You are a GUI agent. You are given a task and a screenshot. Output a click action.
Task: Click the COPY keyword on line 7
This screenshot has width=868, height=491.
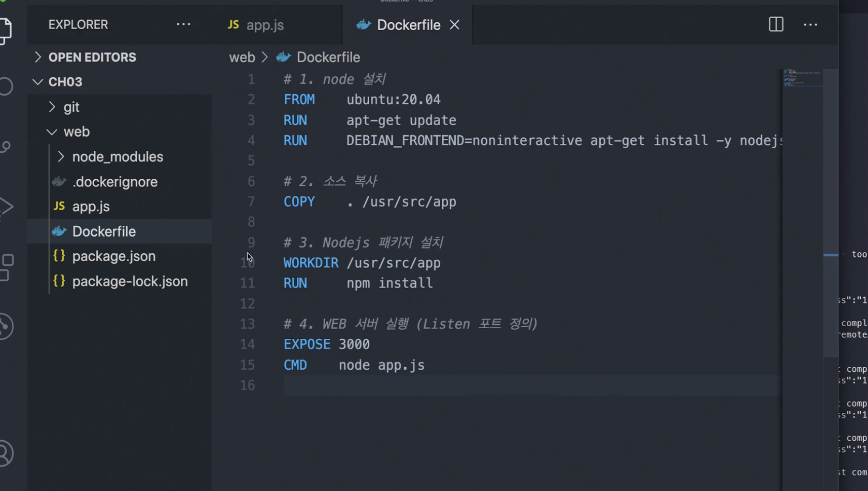299,201
